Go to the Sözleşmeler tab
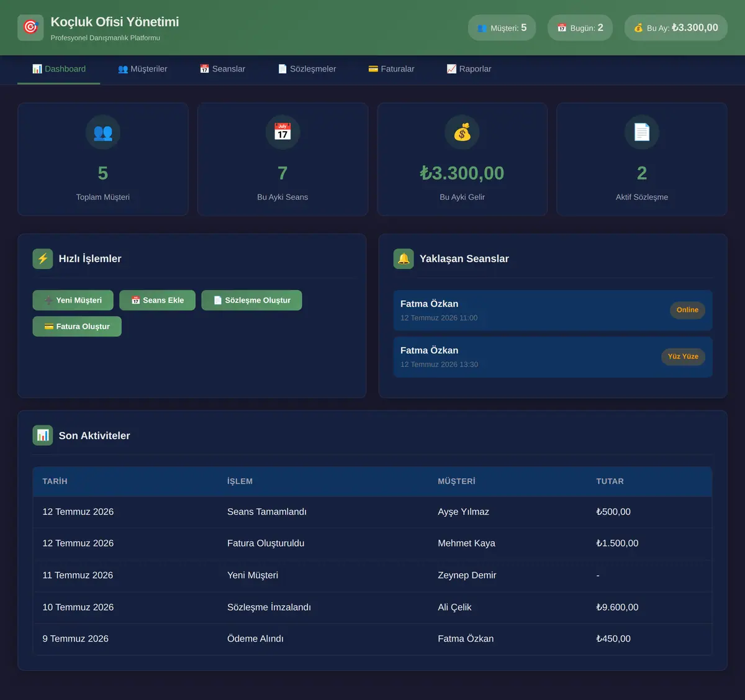Image resolution: width=745 pixels, height=700 pixels. point(307,69)
